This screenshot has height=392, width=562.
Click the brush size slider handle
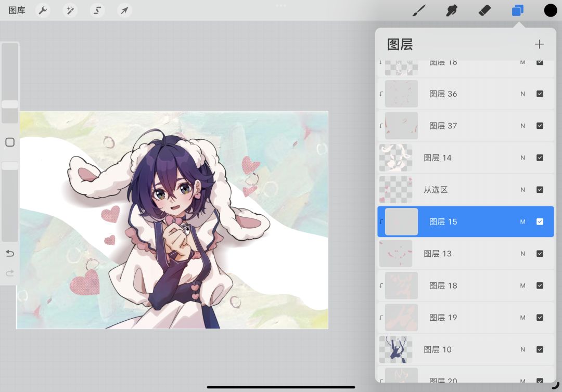(x=10, y=104)
